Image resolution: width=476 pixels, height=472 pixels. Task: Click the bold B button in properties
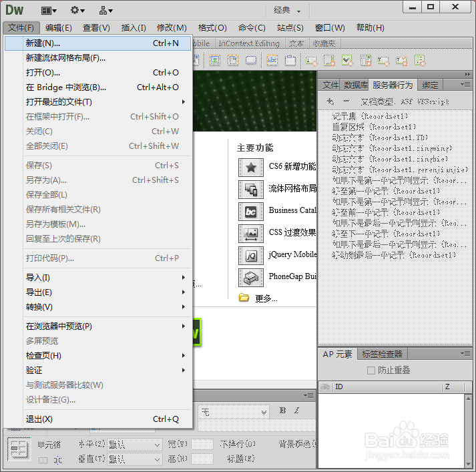[x=282, y=411]
